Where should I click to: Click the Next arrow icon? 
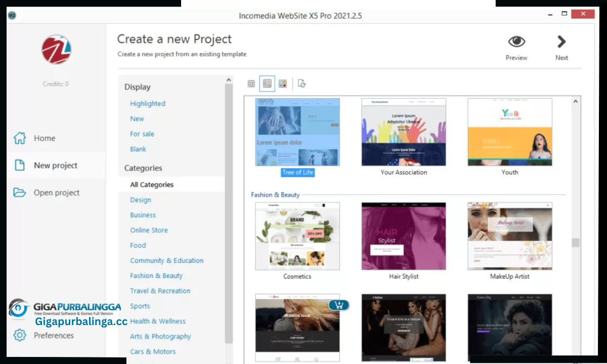(x=561, y=41)
